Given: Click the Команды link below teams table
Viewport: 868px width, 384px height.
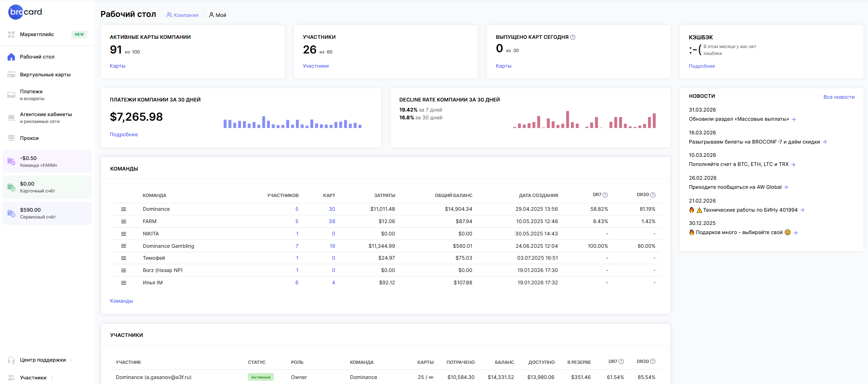Looking at the screenshot, I should (x=122, y=301).
